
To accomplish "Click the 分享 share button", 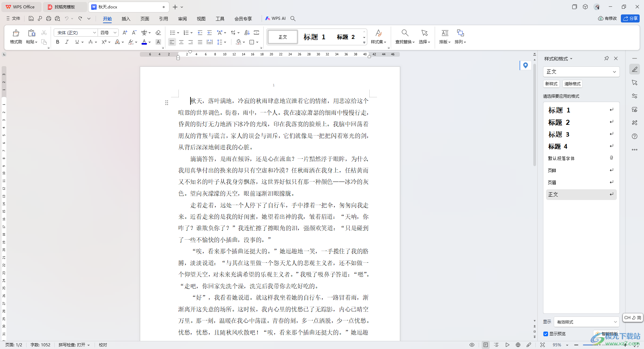I will (630, 18).
